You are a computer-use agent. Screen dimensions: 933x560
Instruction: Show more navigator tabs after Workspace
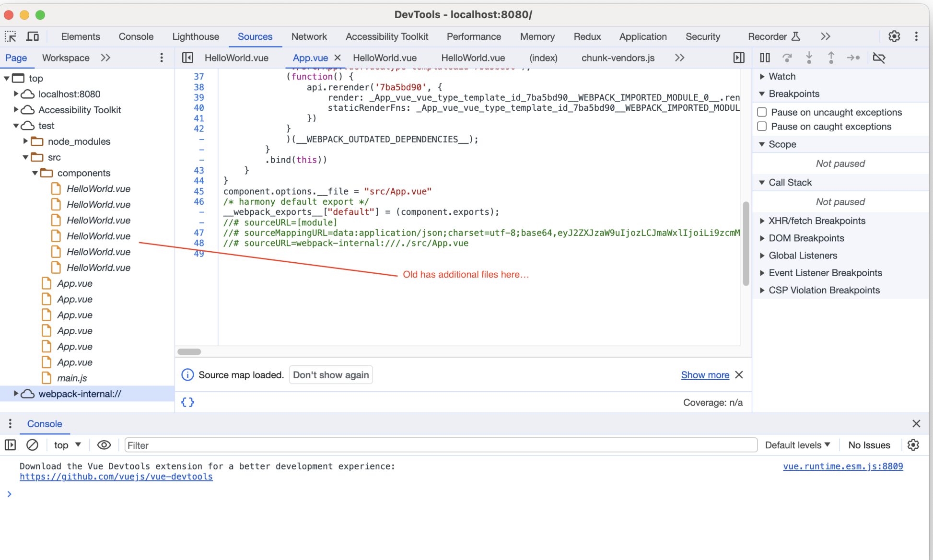(x=105, y=58)
